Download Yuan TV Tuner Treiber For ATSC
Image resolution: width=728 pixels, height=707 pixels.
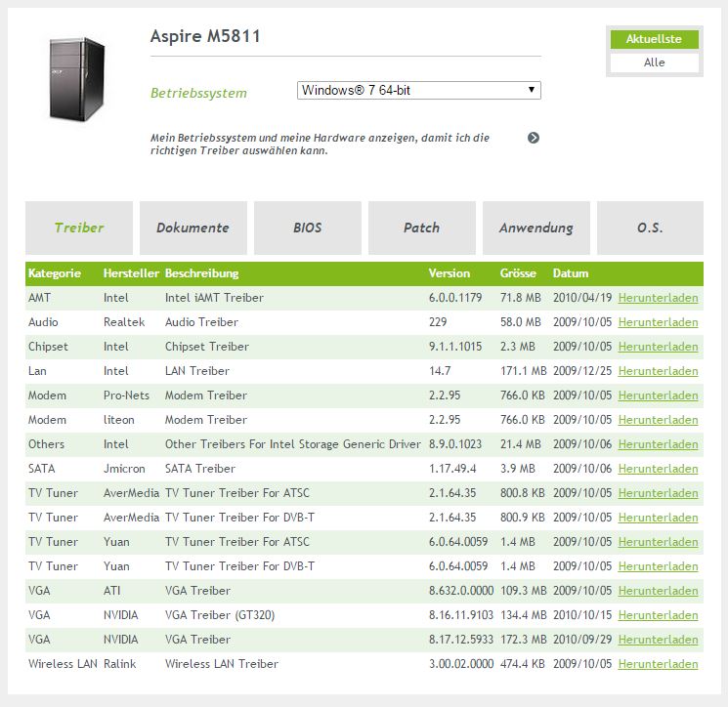coord(658,542)
